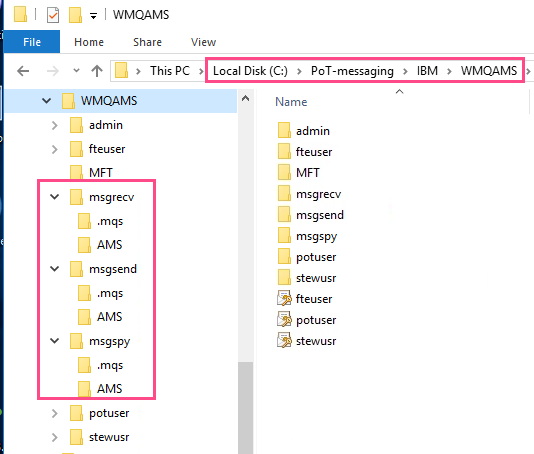This screenshot has height=454, width=534.
Task: Click the Up one level arrow
Action: point(97,71)
